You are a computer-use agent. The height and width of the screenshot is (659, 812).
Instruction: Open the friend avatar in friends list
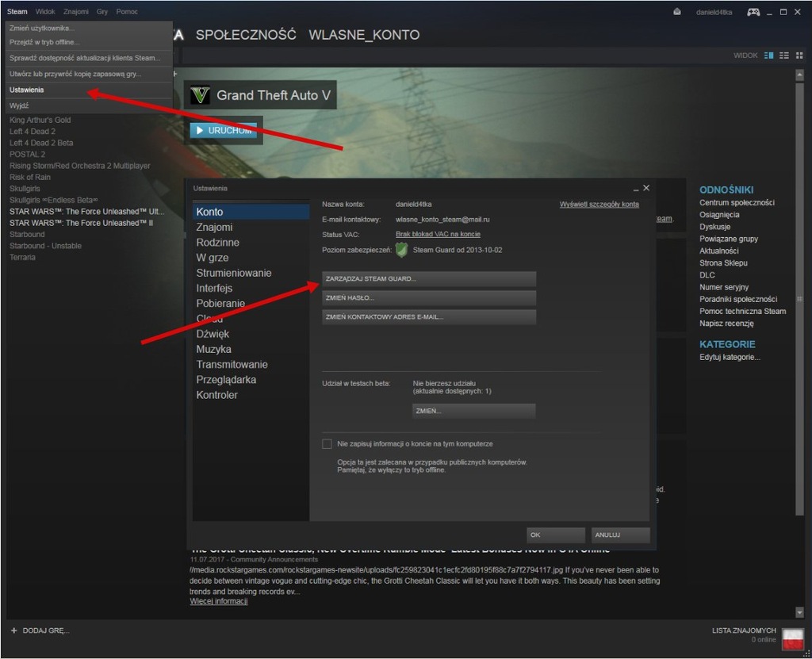793,638
